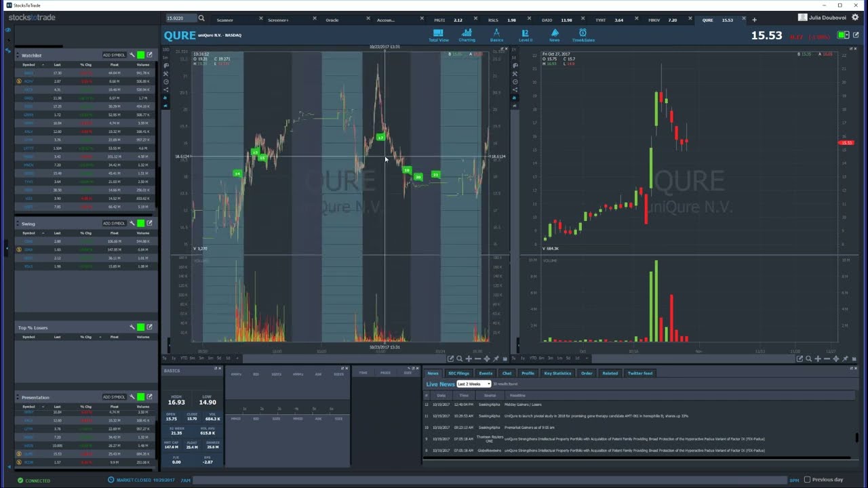Open the Time&Sales module icon

(583, 35)
